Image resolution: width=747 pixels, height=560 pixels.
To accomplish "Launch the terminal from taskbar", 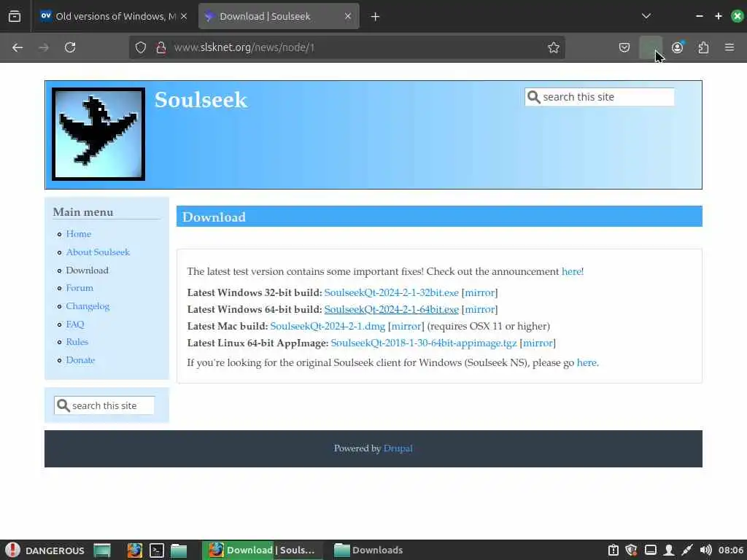I will point(157,551).
